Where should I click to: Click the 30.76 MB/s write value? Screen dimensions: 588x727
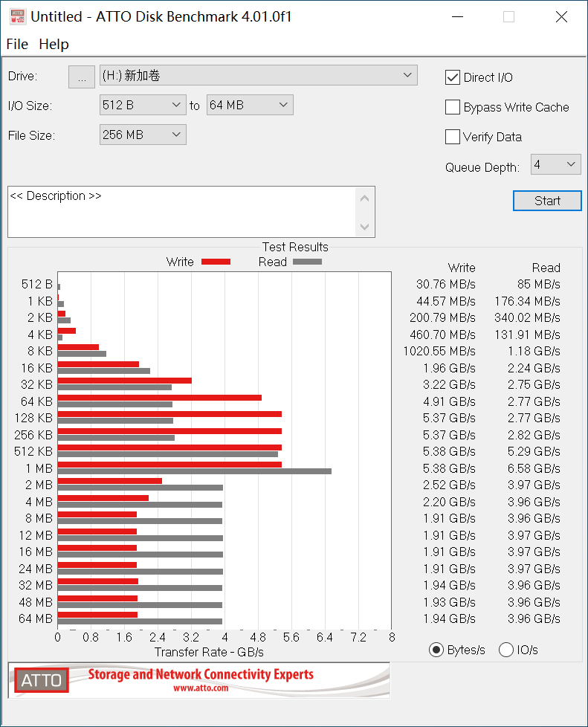click(x=445, y=284)
